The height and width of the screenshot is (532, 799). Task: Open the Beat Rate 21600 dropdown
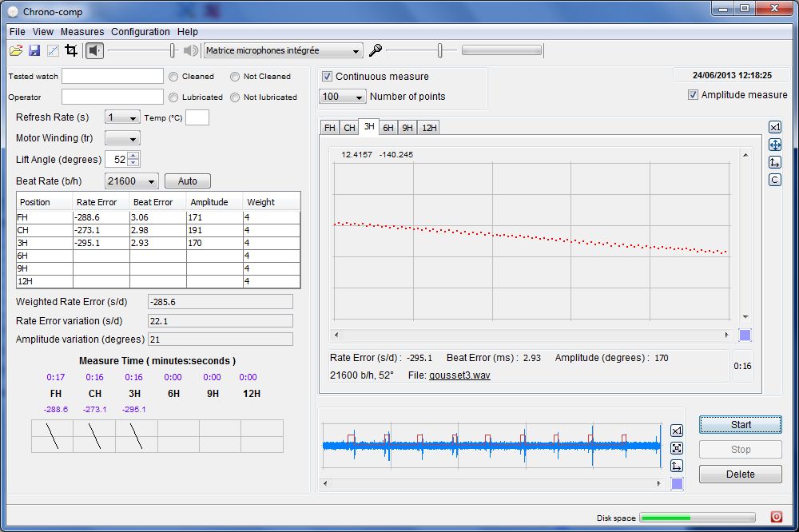[x=132, y=181]
